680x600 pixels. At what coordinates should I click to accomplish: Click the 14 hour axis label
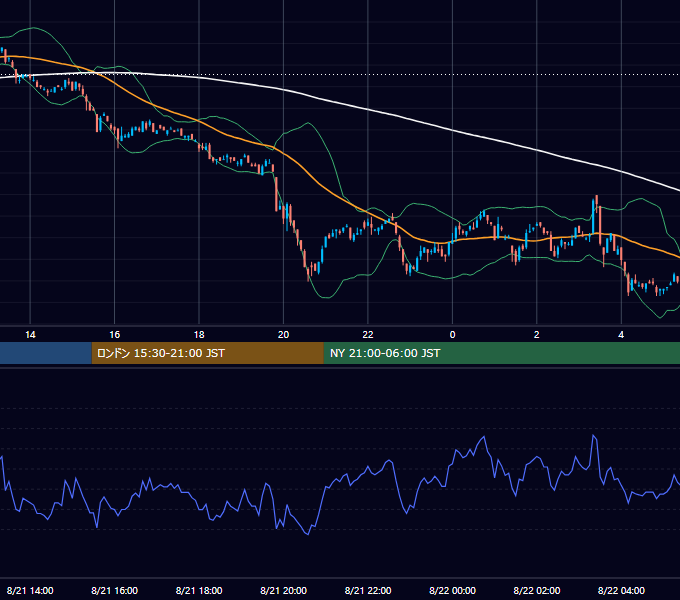30,335
